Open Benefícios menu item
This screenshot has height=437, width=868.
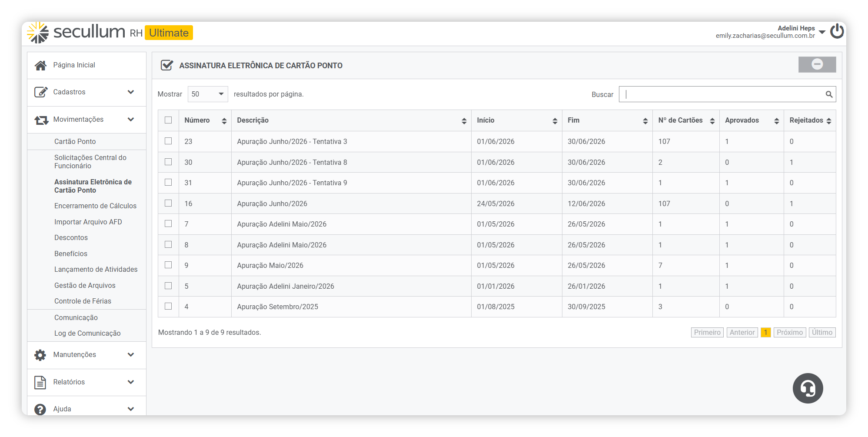71,254
